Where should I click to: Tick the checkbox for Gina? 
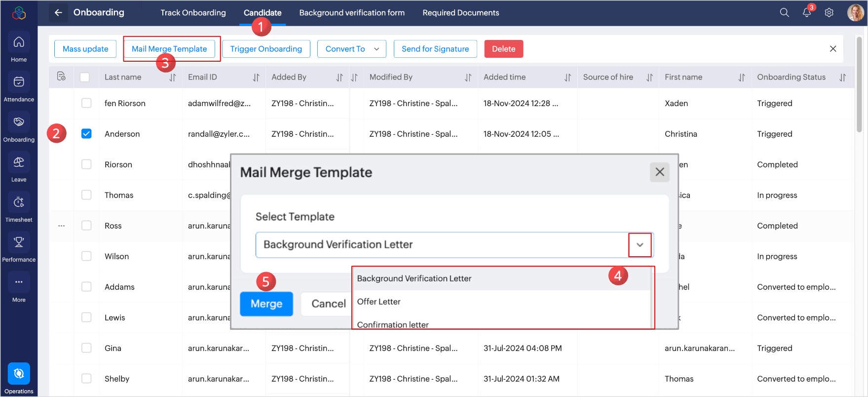pos(86,348)
